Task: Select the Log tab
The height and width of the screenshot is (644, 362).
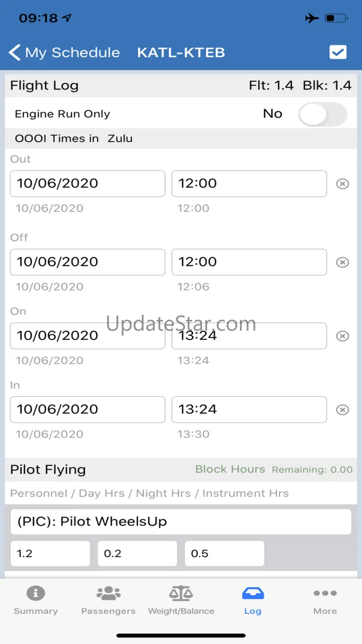Action: (x=253, y=600)
